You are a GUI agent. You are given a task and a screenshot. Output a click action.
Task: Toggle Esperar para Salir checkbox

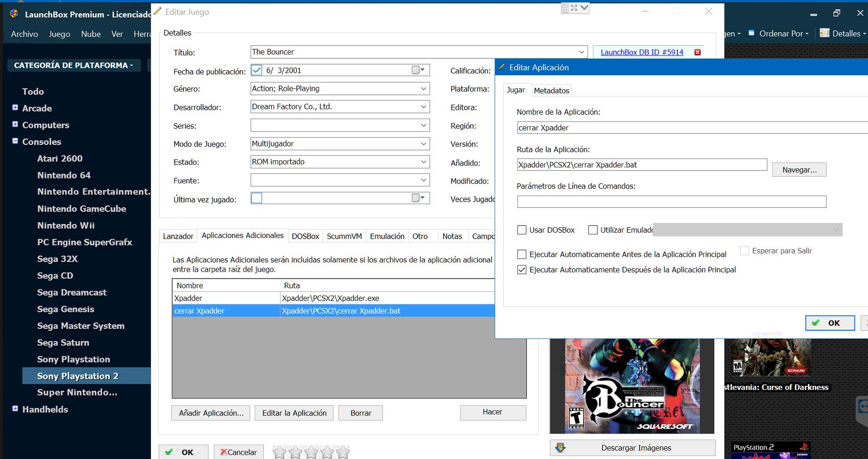pyautogui.click(x=744, y=251)
